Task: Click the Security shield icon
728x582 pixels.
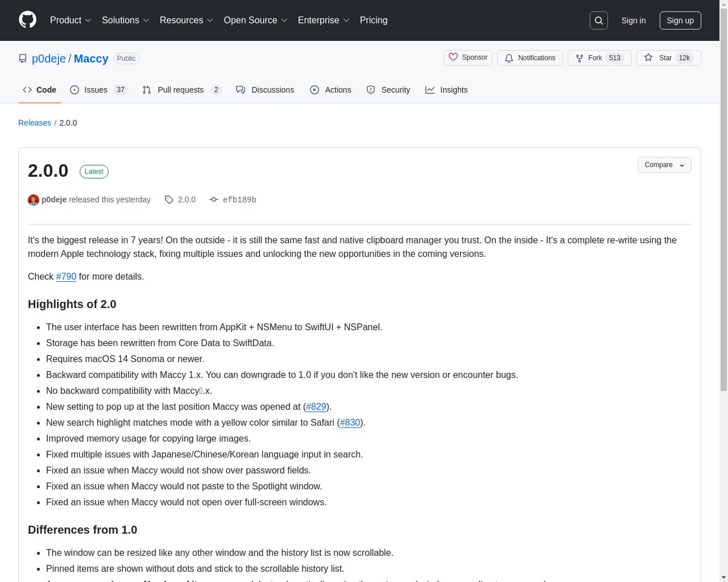Action: coord(371,90)
